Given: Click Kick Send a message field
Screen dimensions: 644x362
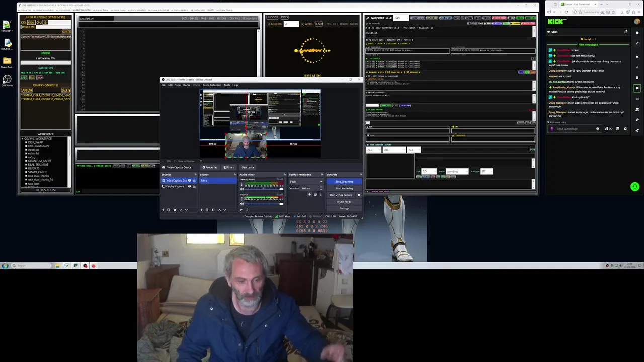Looking at the screenshot, I should coord(574,129).
